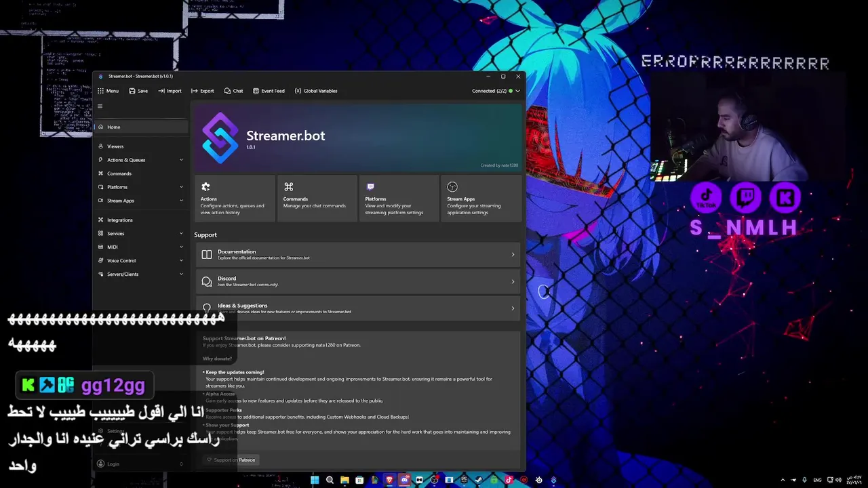Click Login at the sidebar bottom
Screen dimensions: 868x488
(140, 464)
